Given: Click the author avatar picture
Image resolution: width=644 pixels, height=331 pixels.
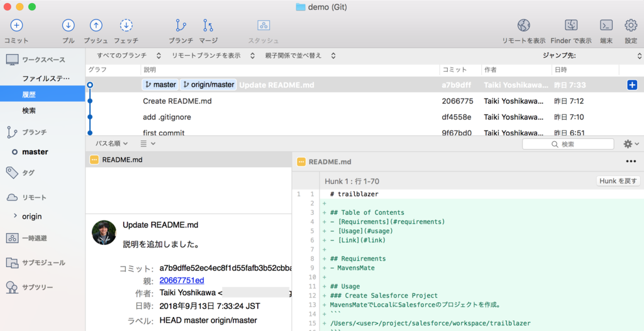Looking at the screenshot, I should pos(104,232).
